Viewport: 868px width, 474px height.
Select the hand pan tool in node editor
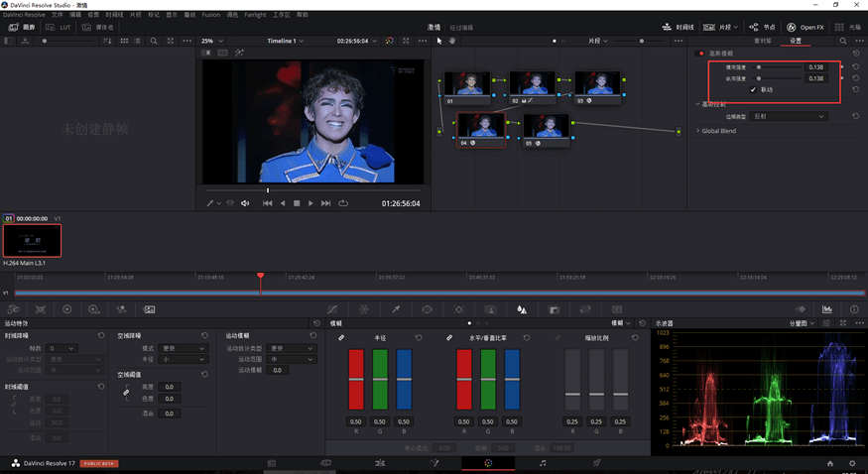coord(452,41)
